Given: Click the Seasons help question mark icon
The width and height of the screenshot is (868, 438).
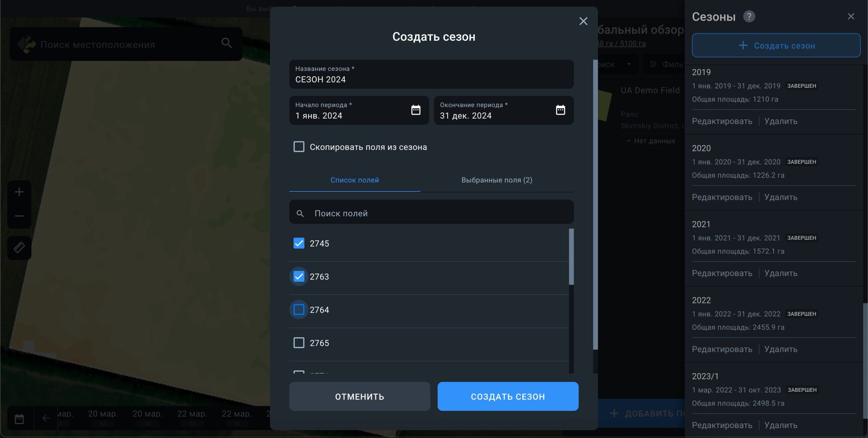Looking at the screenshot, I should (x=749, y=16).
